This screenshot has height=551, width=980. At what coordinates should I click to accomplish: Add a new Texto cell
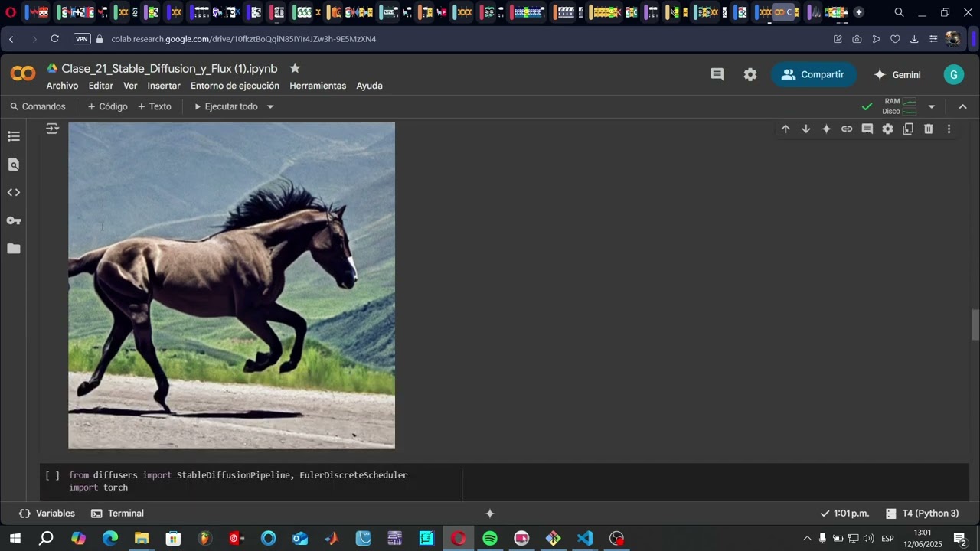tap(154, 107)
